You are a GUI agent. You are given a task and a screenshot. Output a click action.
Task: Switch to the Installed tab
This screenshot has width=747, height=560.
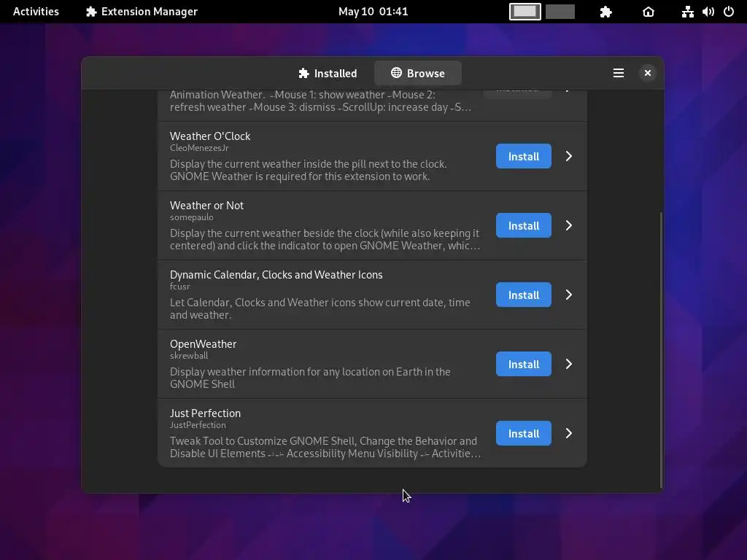pos(328,74)
